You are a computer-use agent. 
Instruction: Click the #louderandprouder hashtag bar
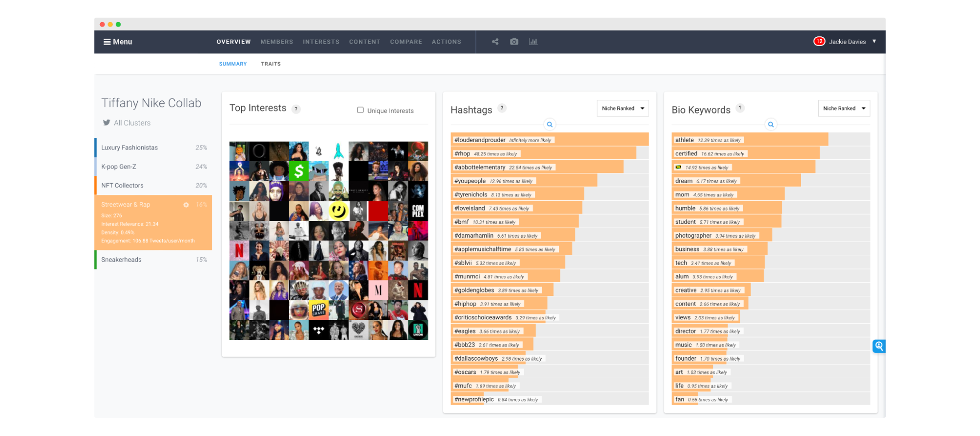click(x=550, y=140)
